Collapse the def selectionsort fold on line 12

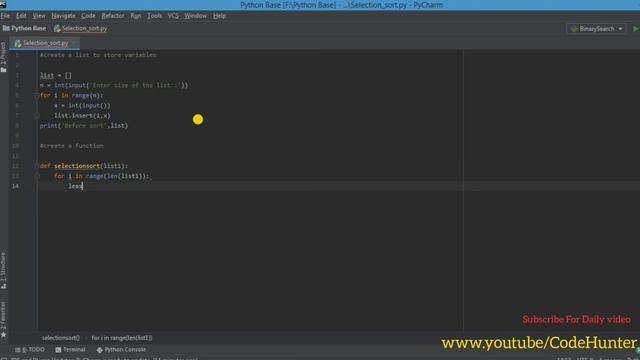point(37,166)
